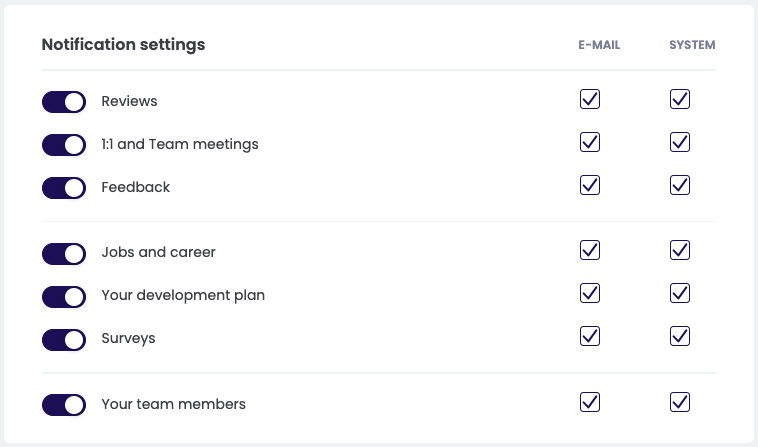
Task: Uncheck E-mail for Jobs and career
Action: (x=590, y=250)
